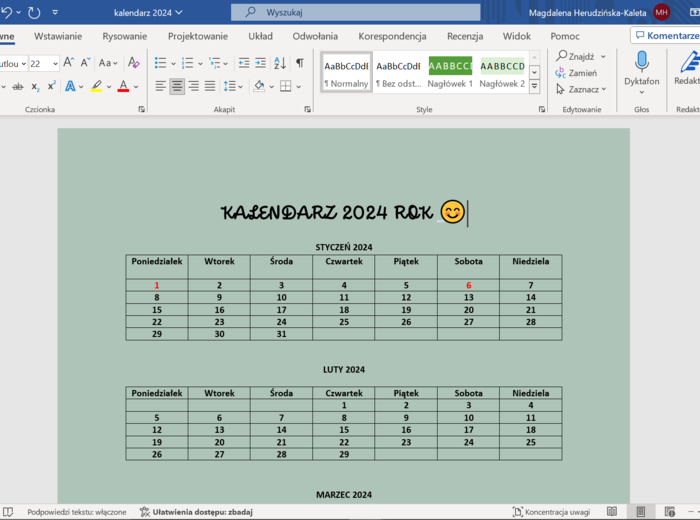Increase font size with the larger A icon
Viewport: 700px width, 520px height.
point(69,63)
